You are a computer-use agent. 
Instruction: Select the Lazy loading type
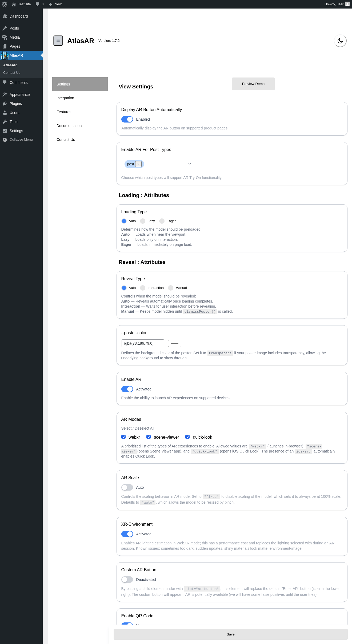[143, 221]
